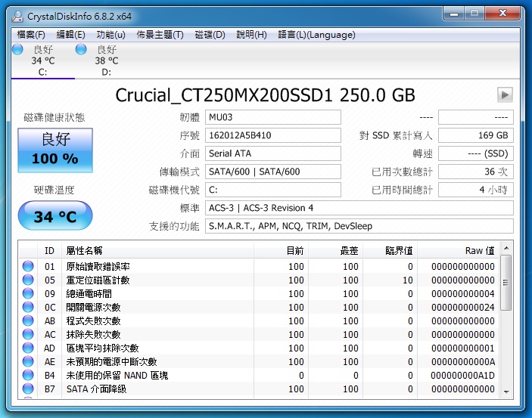Click the transfer mode field SATA/600
532x418 pixels.
click(x=273, y=172)
